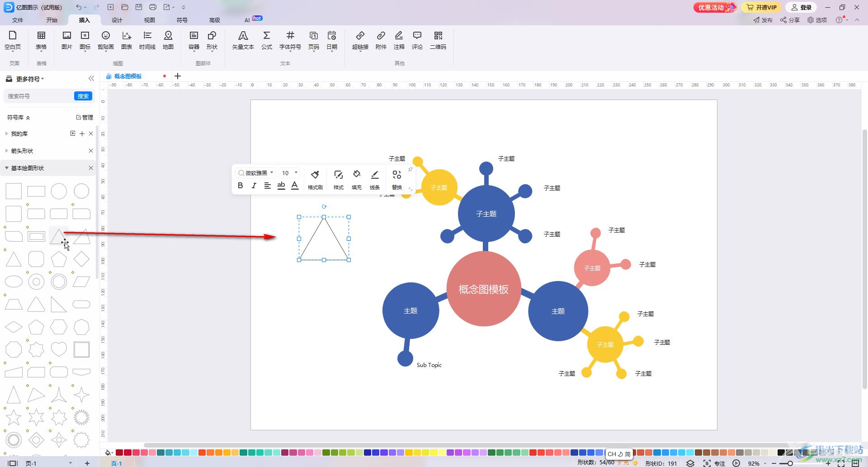This screenshot has height=467, width=868.
Task: Switch to the 开始 ribbon tab
Action: click(52, 20)
